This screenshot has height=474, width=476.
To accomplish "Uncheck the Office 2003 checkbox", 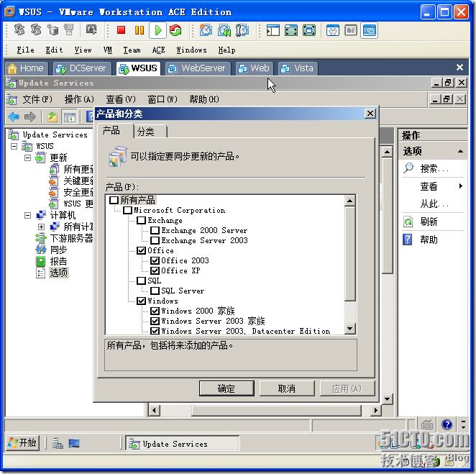I will click(x=155, y=260).
